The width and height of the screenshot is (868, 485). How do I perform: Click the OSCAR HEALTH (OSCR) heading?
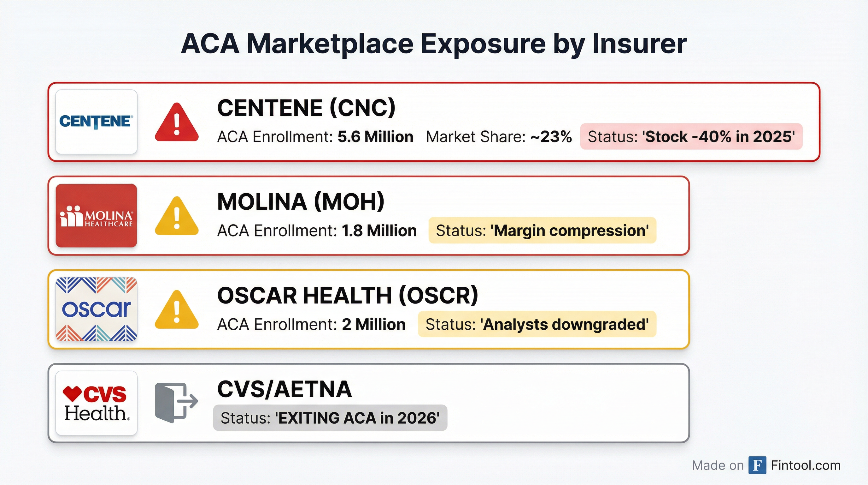click(x=347, y=296)
